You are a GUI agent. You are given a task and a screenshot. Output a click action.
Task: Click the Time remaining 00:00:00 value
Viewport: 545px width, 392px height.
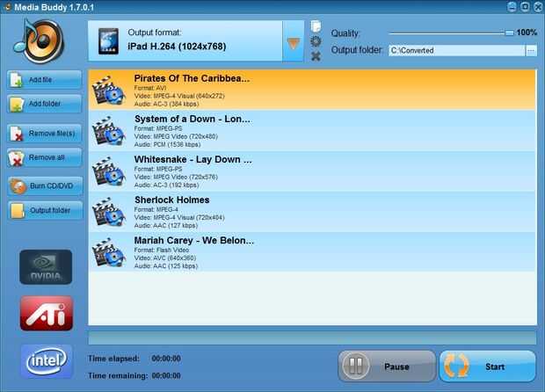pos(166,375)
